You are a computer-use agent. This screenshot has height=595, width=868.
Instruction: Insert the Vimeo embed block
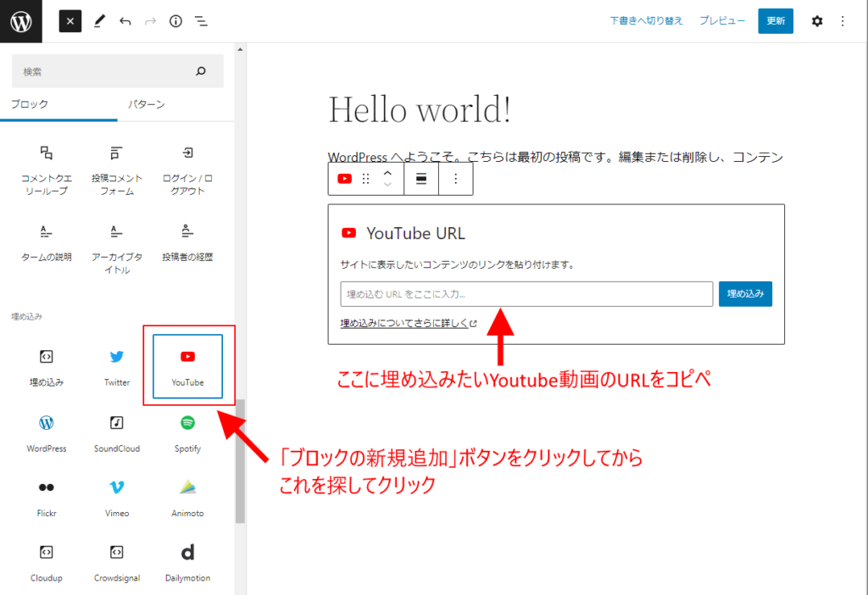pos(117,497)
